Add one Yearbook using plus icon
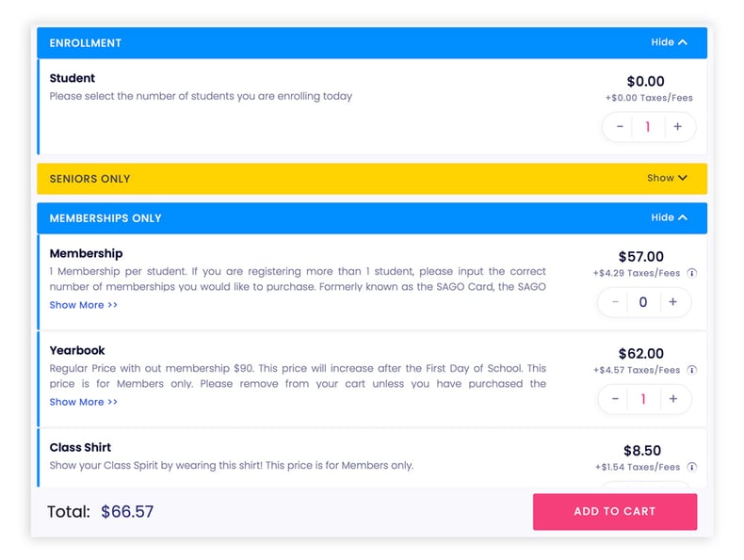The height and width of the screenshot is (560, 744). point(672,399)
